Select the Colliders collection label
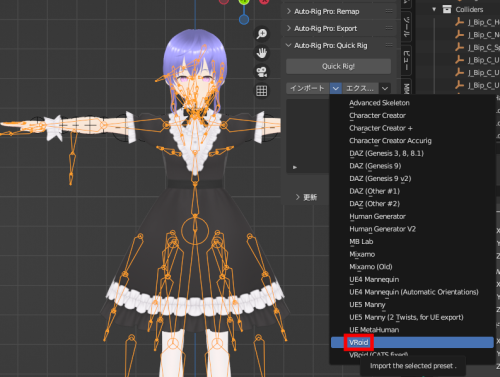This screenshot has height=377, width=500. [469, 9]
